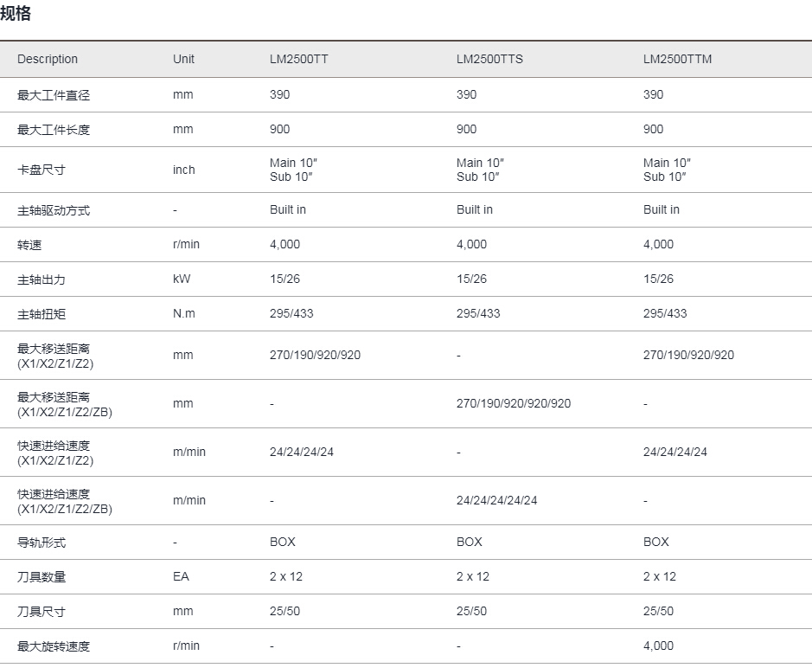The image size is (812, 668).
Task: Click the 最大工件直径 row label
Action: (x=54, y=95)
